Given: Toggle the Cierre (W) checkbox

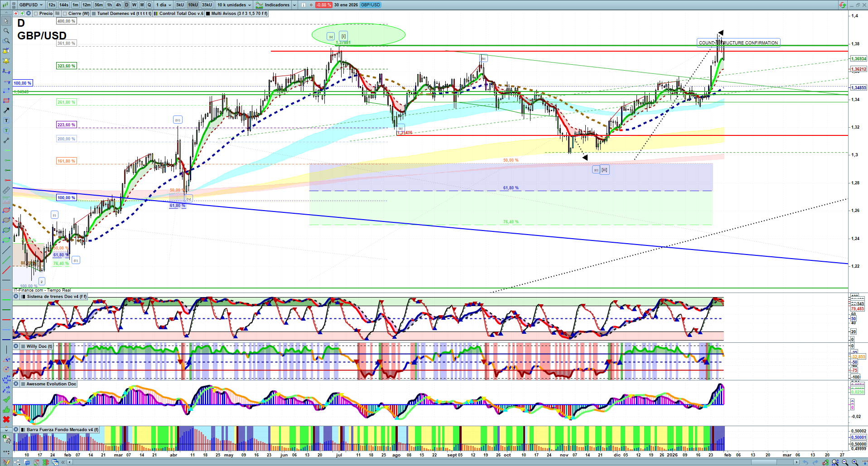Looking at the screenshot, I should tap(65, 14).
